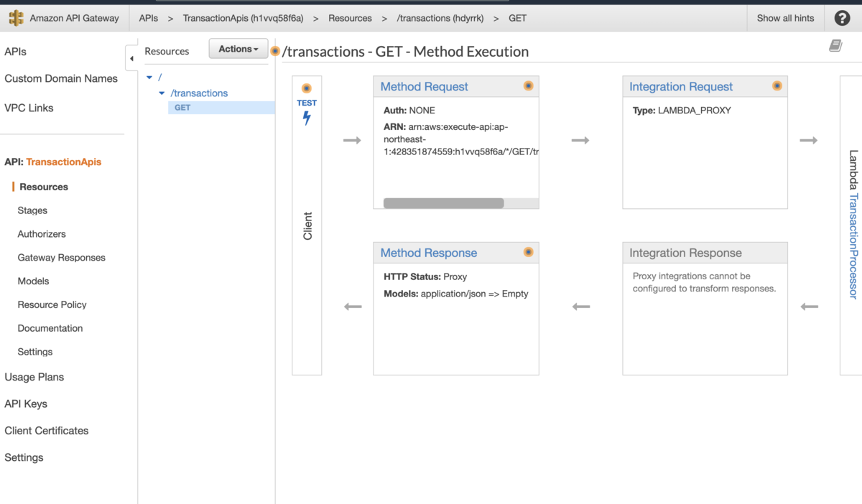The image size is (862, 504).
Task: Open the Actions dropdown menu
Action: pos(238,49)
